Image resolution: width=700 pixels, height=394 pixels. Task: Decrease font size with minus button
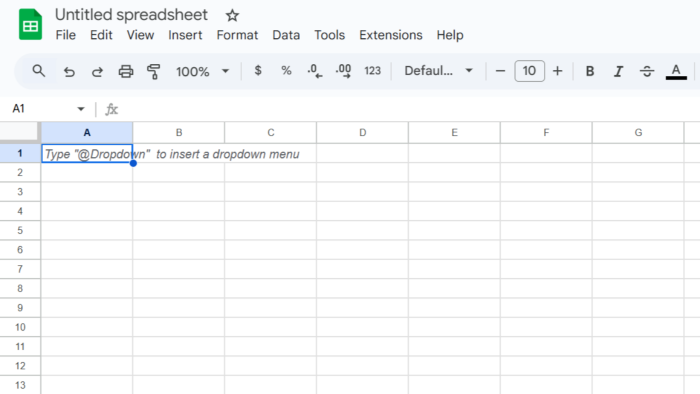(500, 71)
